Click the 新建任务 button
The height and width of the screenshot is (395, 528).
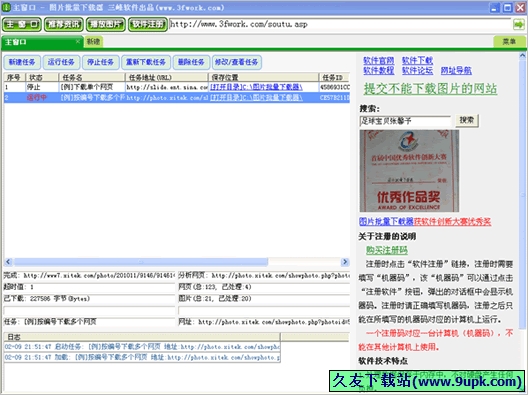(22, 62)
